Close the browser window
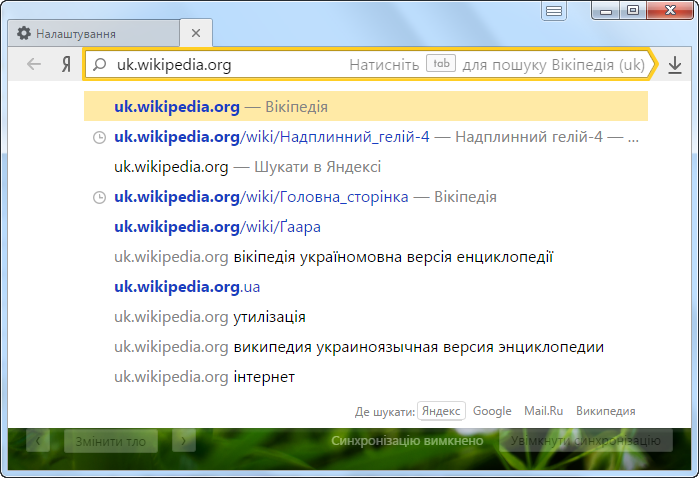Screen dimensions: 699x478 point(670,10)
